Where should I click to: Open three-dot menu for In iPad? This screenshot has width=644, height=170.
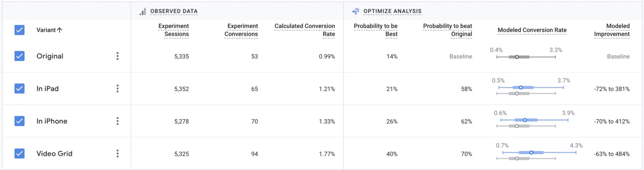(x=118, y=88)
